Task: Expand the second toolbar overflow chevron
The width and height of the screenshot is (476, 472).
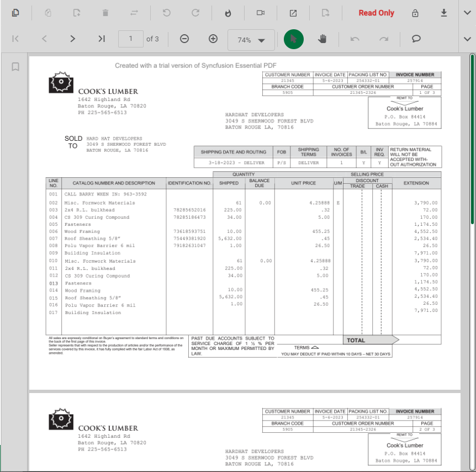Action: (468, 39)
